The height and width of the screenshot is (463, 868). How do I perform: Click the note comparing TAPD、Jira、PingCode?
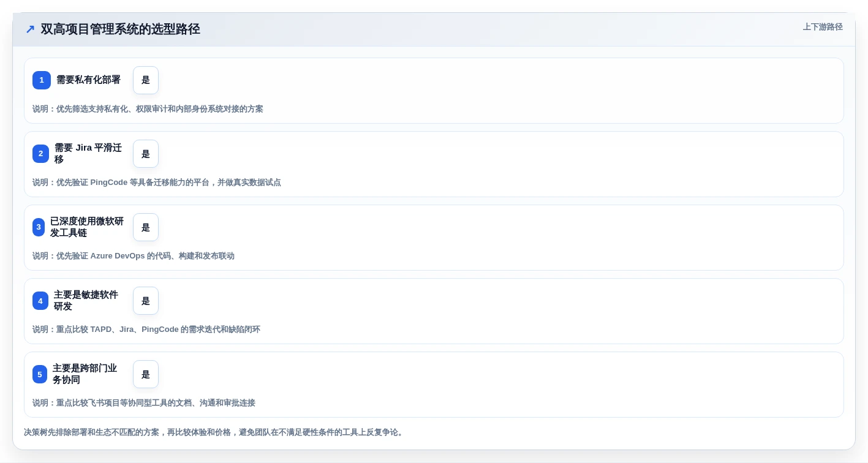point(146,329)
